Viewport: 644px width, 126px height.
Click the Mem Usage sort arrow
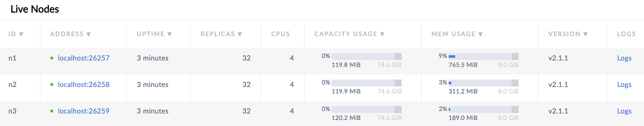point(480,34)
